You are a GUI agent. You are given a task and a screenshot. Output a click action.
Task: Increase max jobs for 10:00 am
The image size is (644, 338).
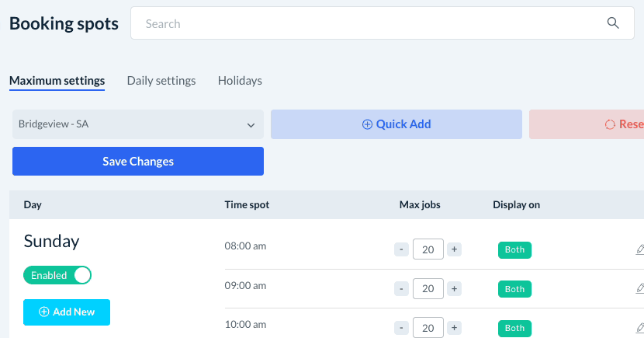click(455, 327)
